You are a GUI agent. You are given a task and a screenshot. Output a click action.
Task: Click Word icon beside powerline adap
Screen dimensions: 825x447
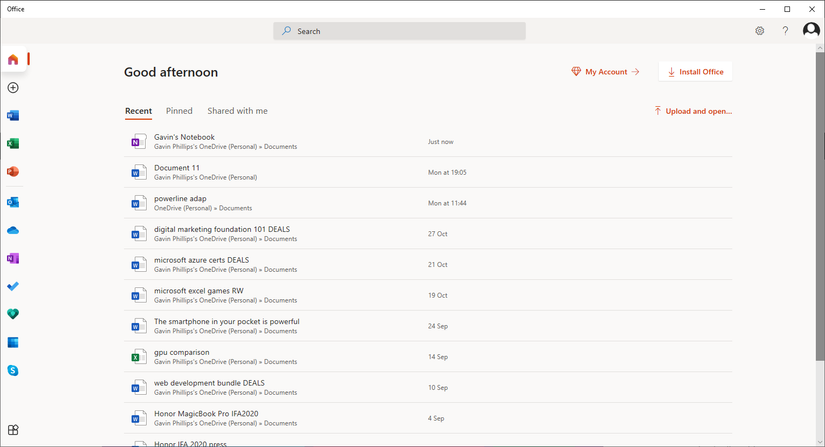(x=138, y=203)
